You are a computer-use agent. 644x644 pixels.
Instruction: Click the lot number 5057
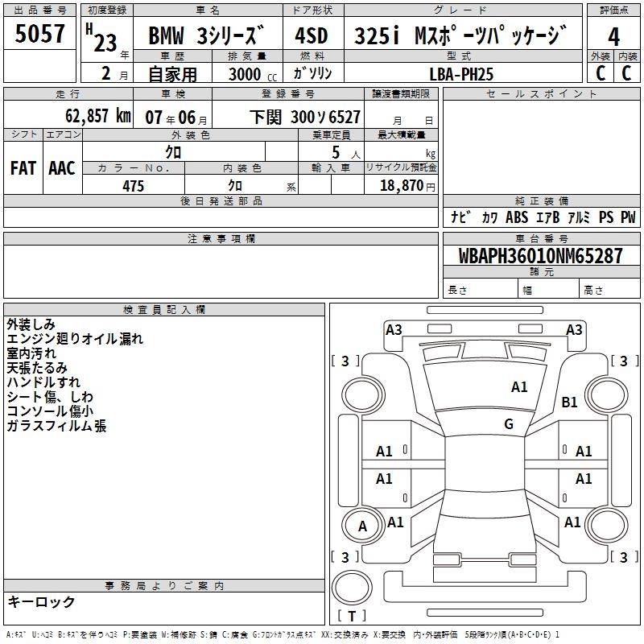[x=40, y=35]
